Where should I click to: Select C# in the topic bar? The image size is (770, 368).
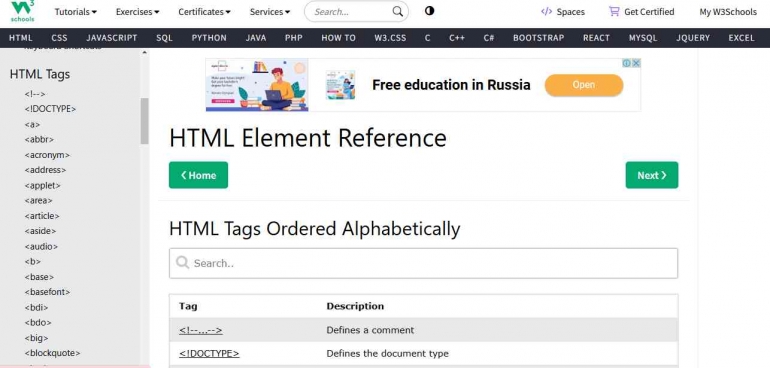[489, 38]
